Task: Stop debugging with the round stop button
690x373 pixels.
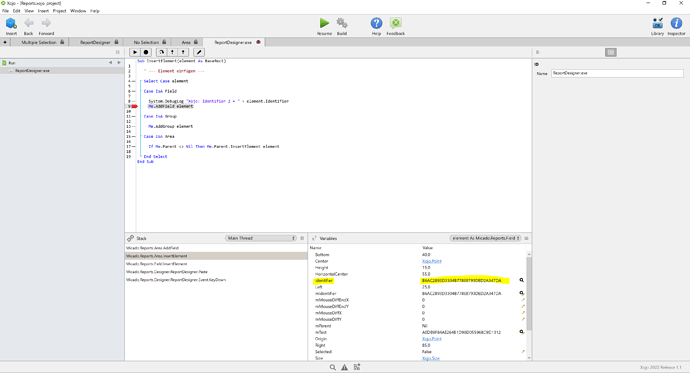Action: (146, 52)
